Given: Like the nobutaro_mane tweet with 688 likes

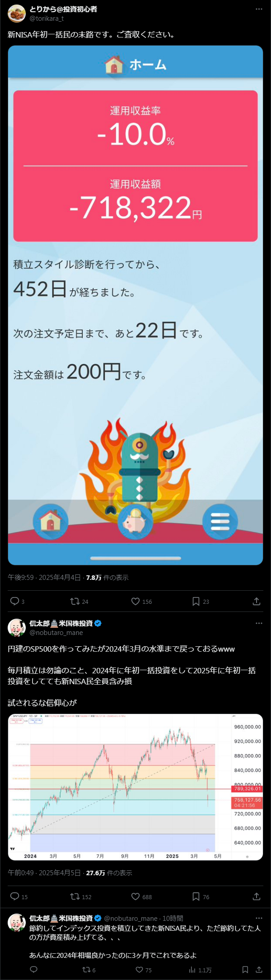Looking at the screenshot, I should [x=135, y=896].
